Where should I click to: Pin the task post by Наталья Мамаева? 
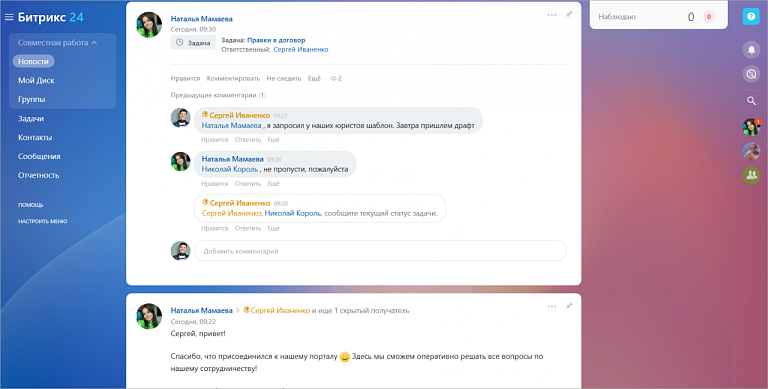(x=569, y=15)
